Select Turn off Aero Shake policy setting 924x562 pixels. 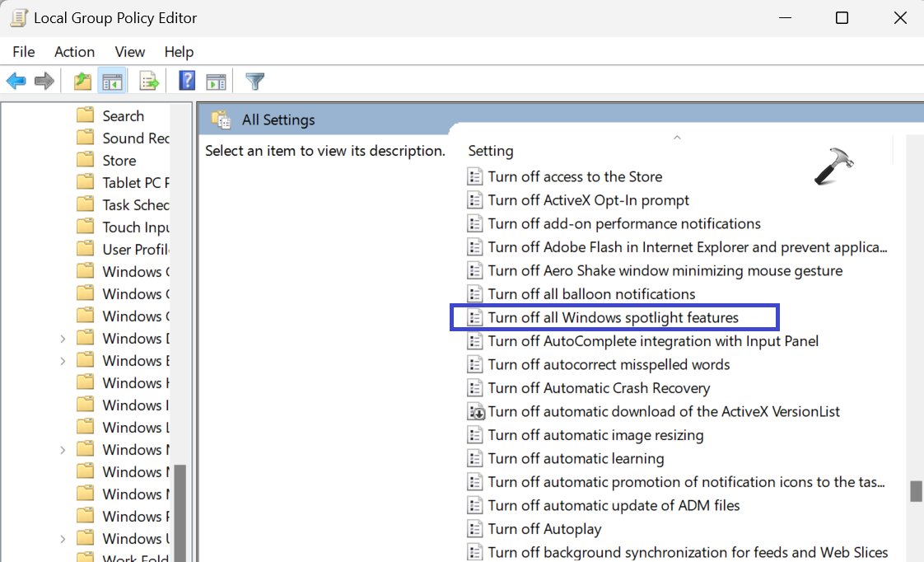[665, 270]
